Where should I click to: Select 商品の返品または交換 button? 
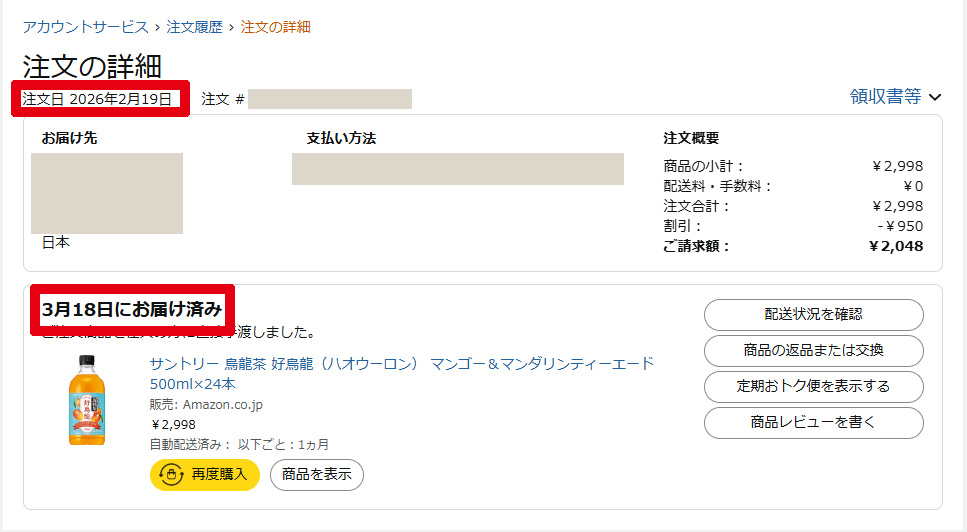click(813, 350)
